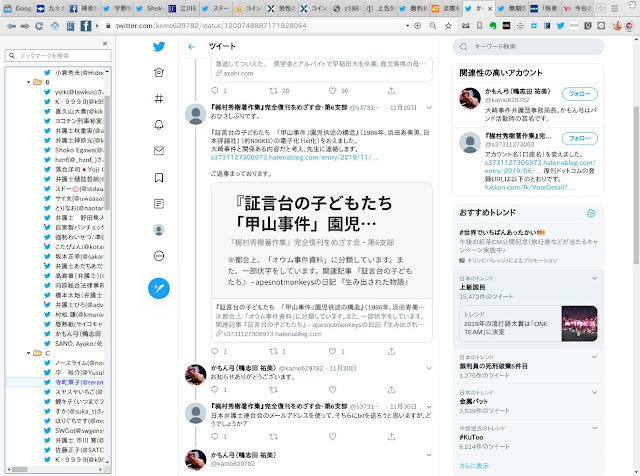Screen dimensions: 640x476
Task: Reply to the 証言台の子どもたち tweet
Action: coord(215,351)
